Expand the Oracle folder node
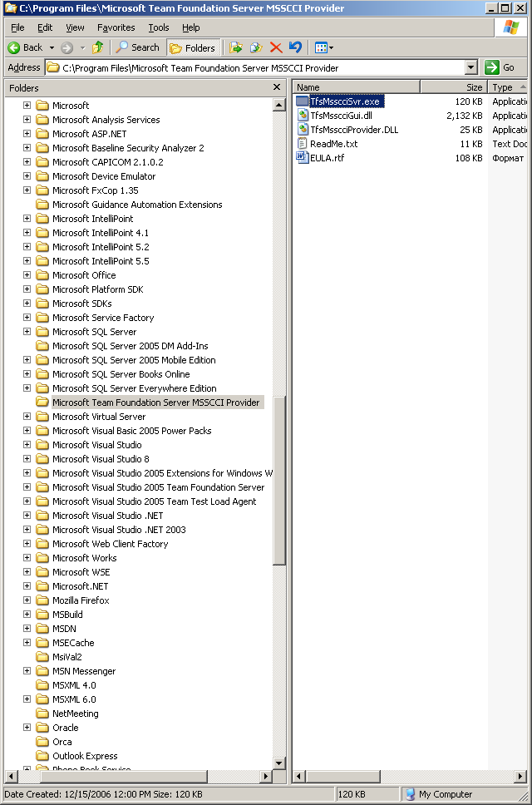This screenshot has height=805, width=532. [27, 728]
